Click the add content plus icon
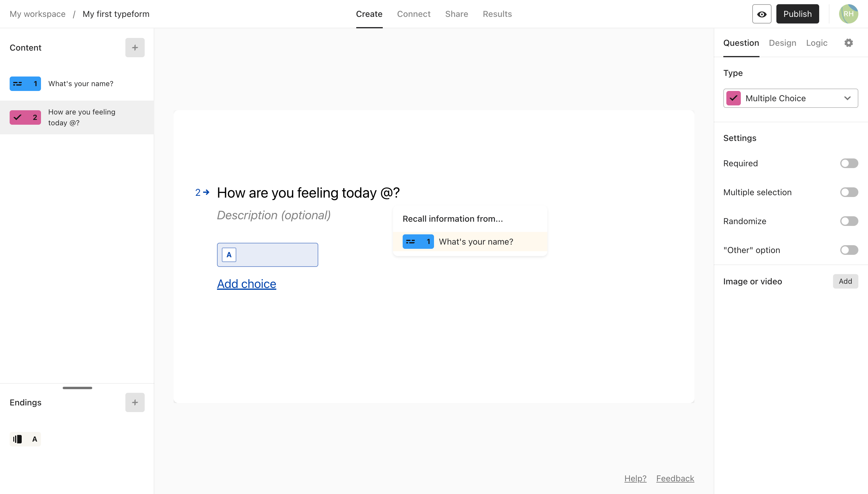 tap(134, 48)
